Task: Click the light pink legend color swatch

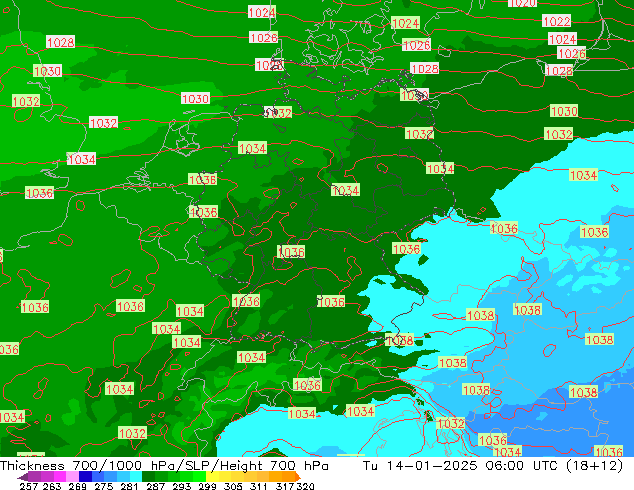Action: click(72, 476)
